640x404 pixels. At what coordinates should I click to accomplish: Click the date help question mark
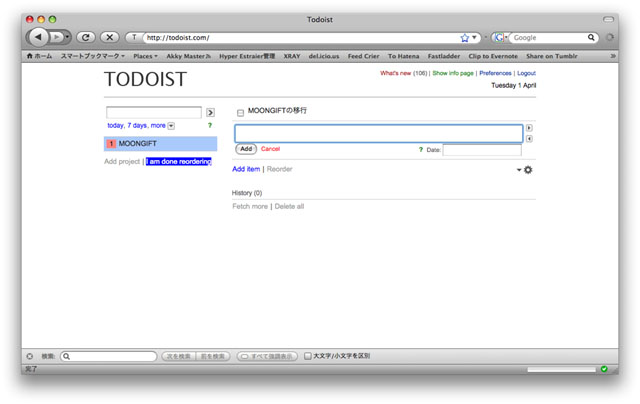click(421, 150)
